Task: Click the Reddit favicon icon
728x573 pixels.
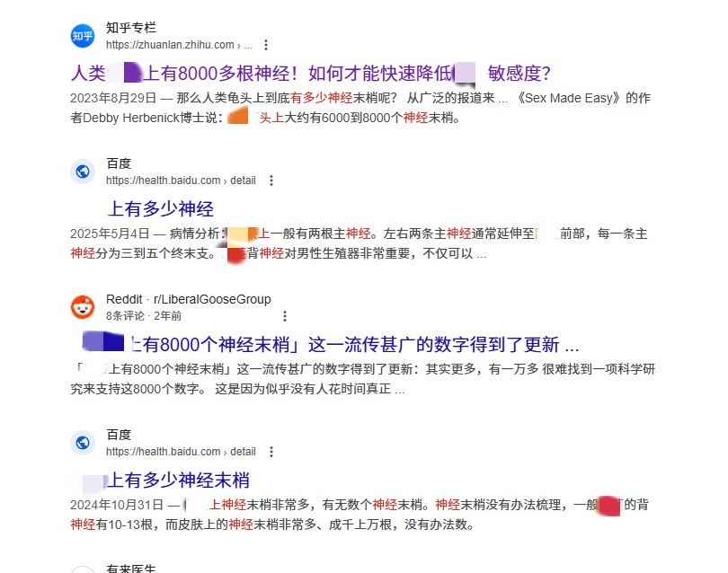Action: [83, 307]
